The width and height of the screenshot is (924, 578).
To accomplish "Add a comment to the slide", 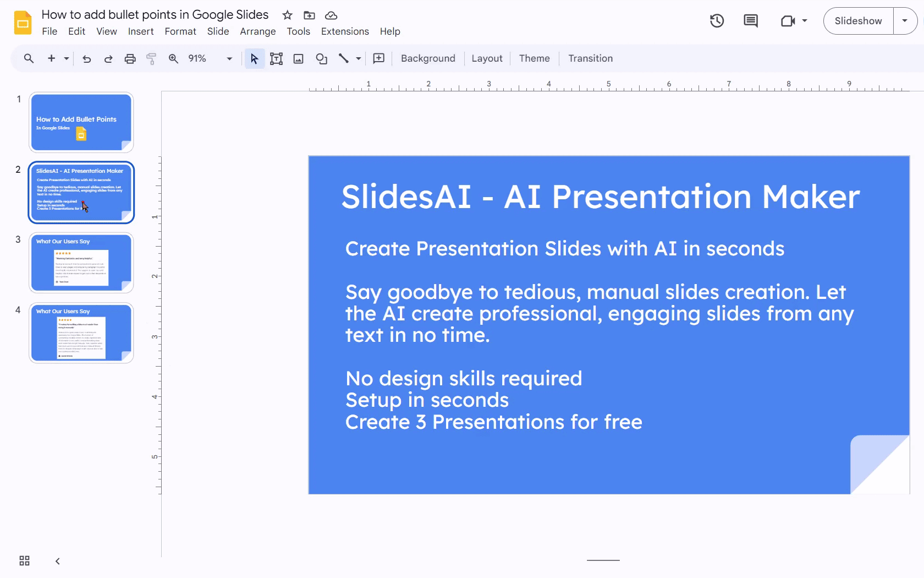I will tap(378, 58).
